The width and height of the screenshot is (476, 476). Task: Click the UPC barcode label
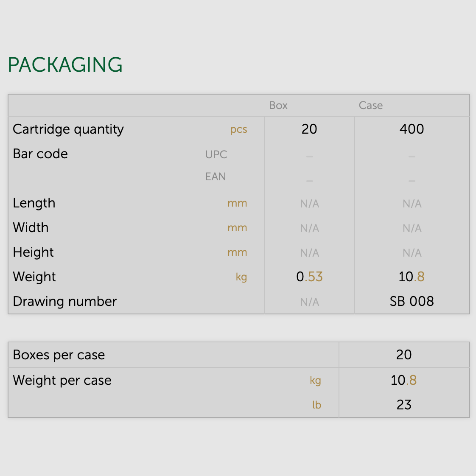[x=216, y=154]
